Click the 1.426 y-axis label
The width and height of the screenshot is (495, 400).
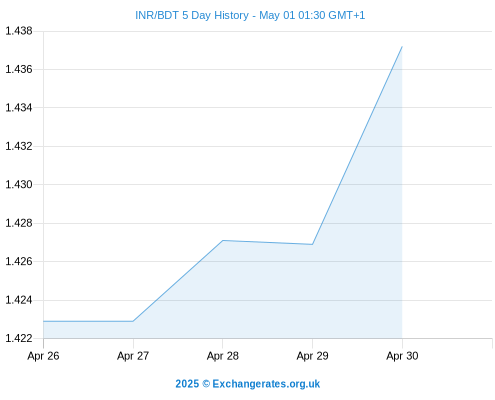tap(19, 261)
